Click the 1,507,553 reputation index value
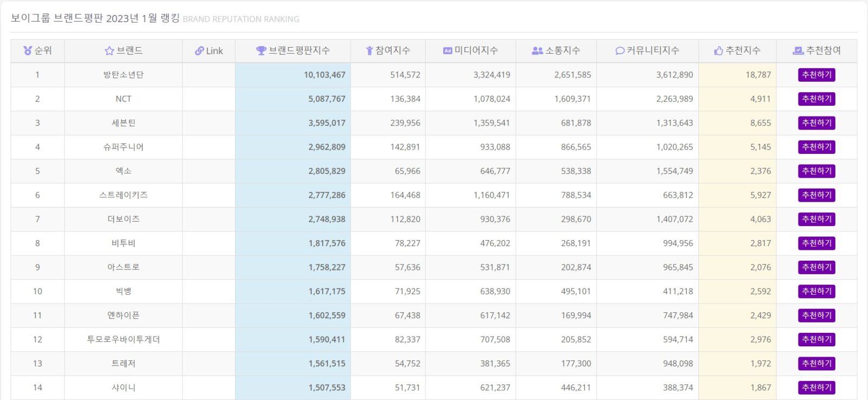 (x=327, y=388)
